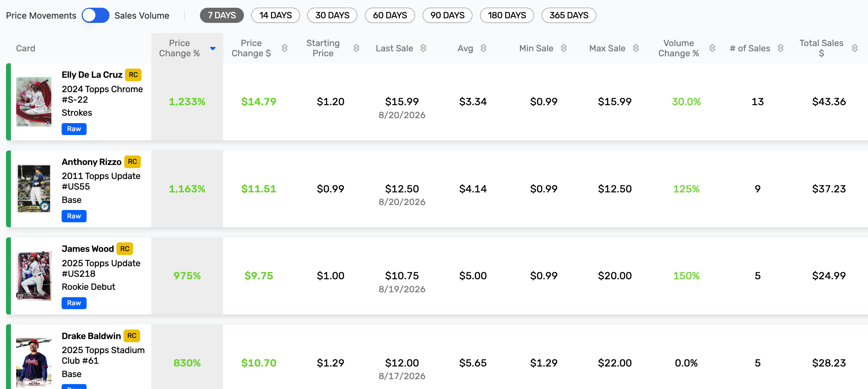Screen dimensions: 868x389
Task: Sort by Last Sale column icon
Action: coord(423,48)
